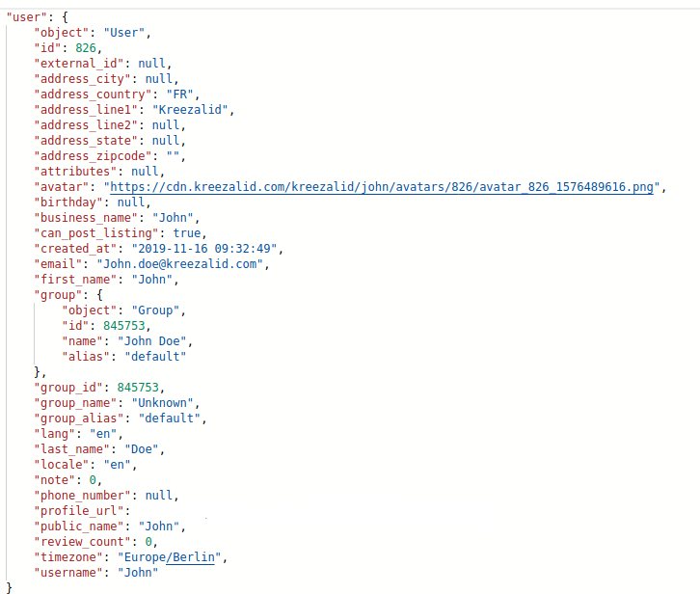Click the "user" root key
The width and height of the screenshot is (700, 594).
pyautogui.click(x=26, y=17)
